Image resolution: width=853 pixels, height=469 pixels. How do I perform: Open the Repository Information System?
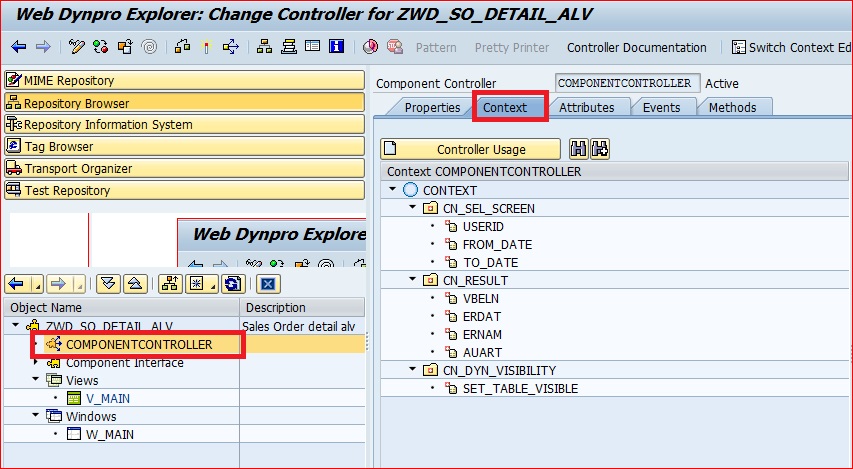(184, 125)
